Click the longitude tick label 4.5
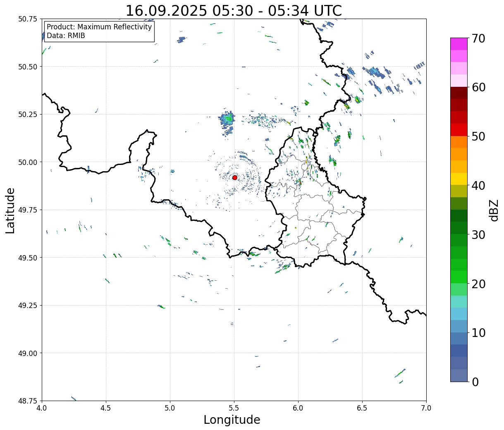This screenshot has width=504, height=430. pos(106,408)
